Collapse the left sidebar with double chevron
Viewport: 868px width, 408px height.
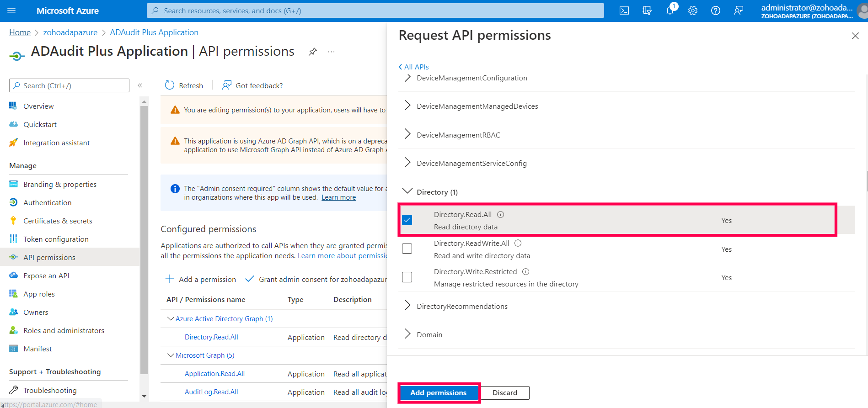click(x=140, y=85)
